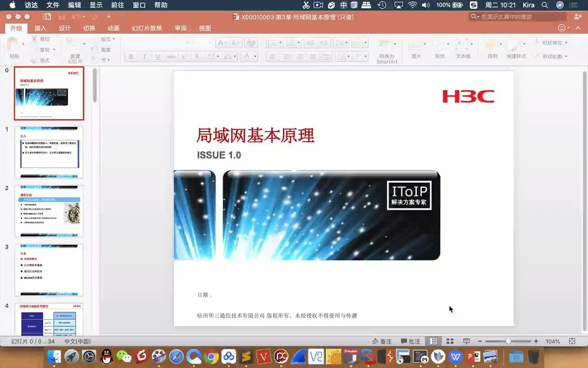Switch to Slide Show (幻灯片放映) tab
The width and height of the screenshot is (588, 368).
[147, 28]
